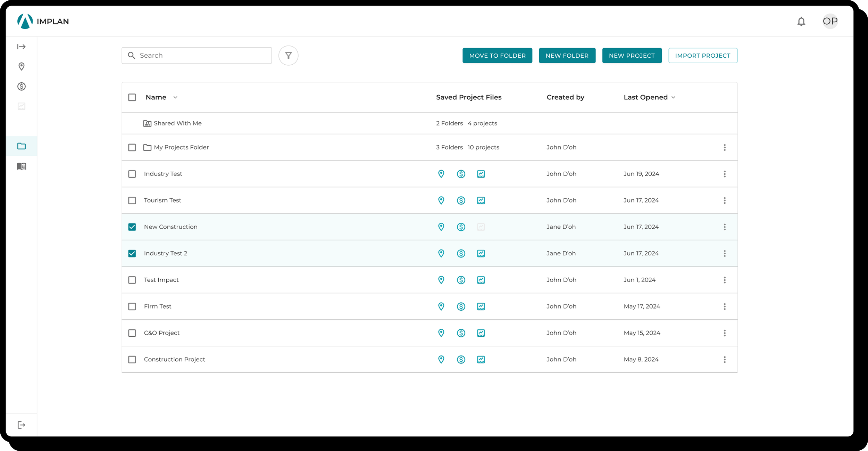Click the MOVE TO FOLDER button

pyautogui.click(x=497, y=56)
